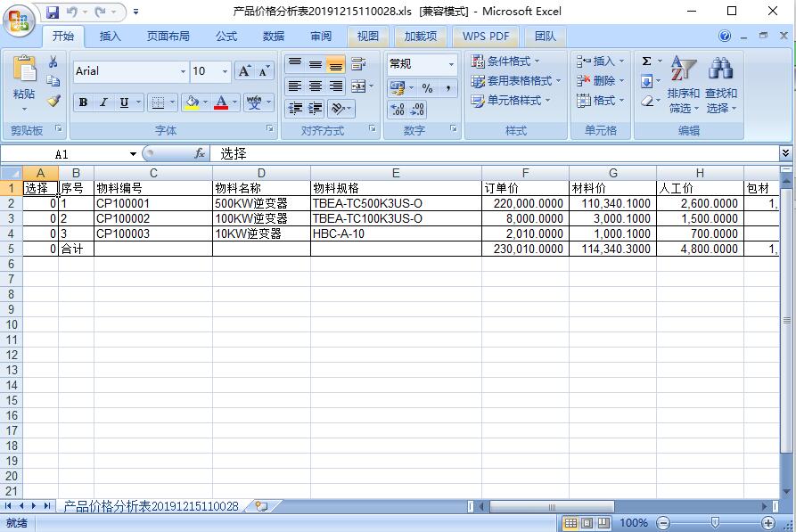Screen dimensions: 796x532
Task: Click the Increase Font Size icon
Action: [245, 71]
